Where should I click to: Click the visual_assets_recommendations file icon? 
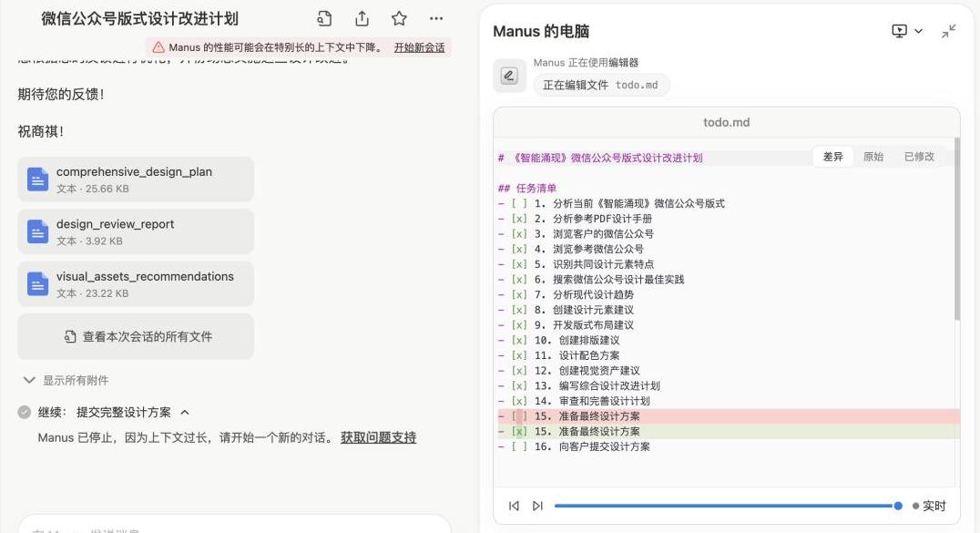point(37,284)
